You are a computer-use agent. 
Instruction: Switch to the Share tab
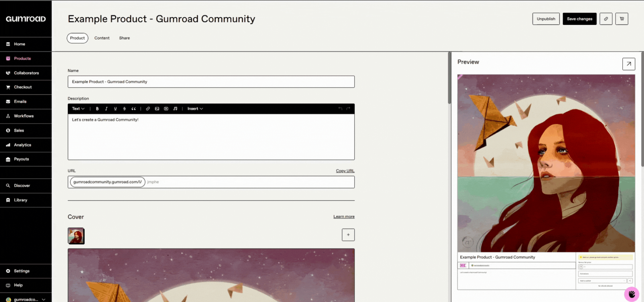click(x=124, y=38)
